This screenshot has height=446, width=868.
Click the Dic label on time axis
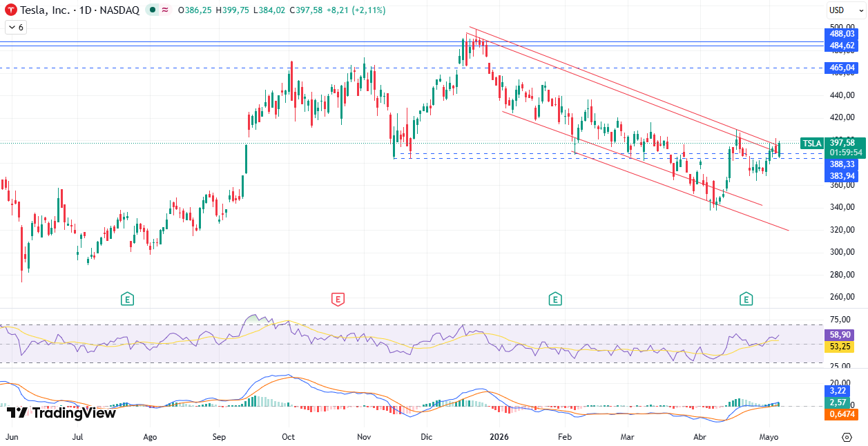tap(426, 437)
